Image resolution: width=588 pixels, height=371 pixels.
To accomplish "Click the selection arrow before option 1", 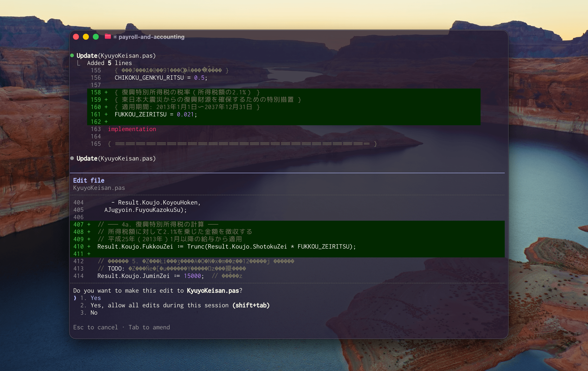I will [75, 298].
